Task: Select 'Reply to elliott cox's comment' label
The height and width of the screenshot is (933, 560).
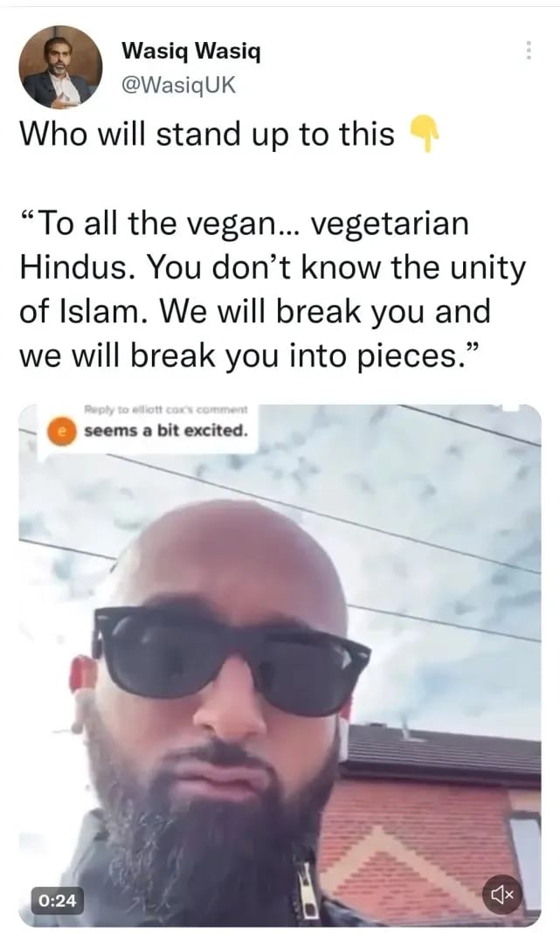Action: (165, 410)
